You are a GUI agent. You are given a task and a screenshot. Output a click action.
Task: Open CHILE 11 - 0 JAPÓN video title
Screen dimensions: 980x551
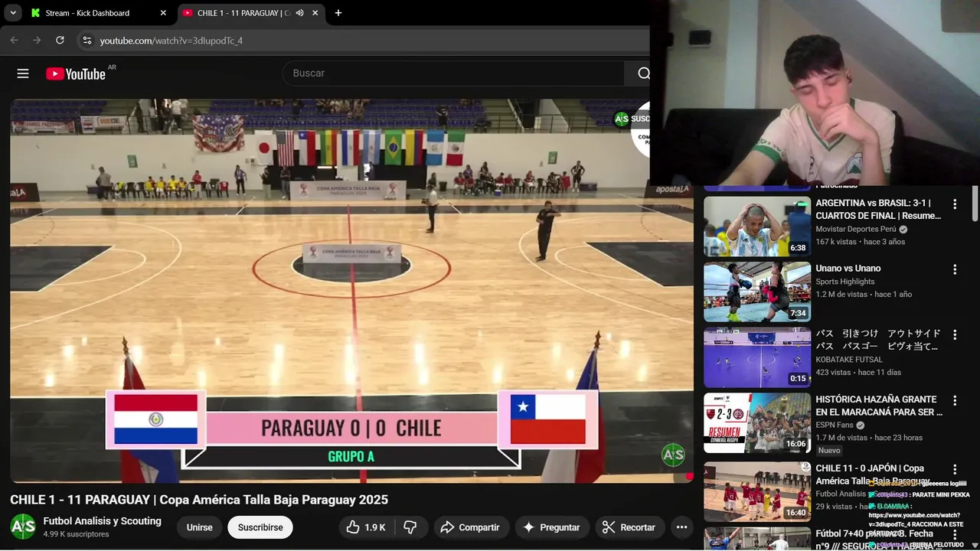tap(873, 474)
